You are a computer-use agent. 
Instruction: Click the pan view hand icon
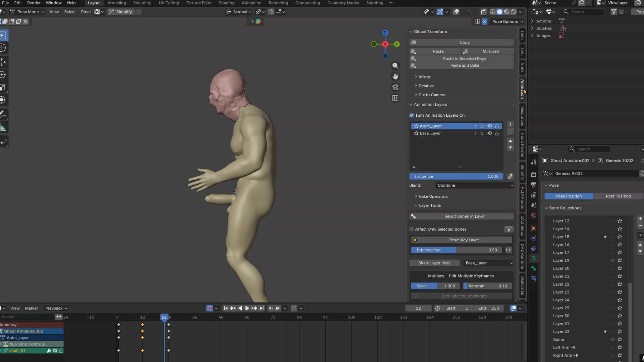(395, 76)
